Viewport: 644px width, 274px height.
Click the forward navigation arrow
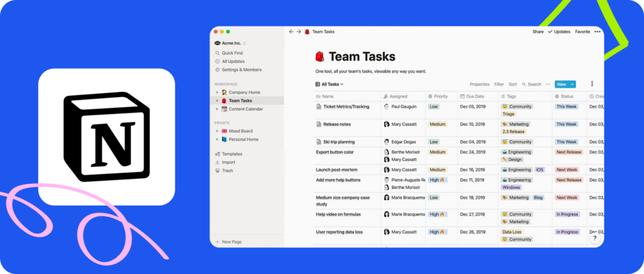[x=299, y=31]
